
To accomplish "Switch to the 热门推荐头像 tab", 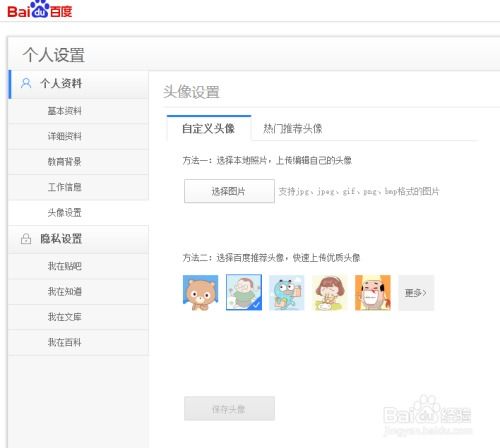I will 293,128.
